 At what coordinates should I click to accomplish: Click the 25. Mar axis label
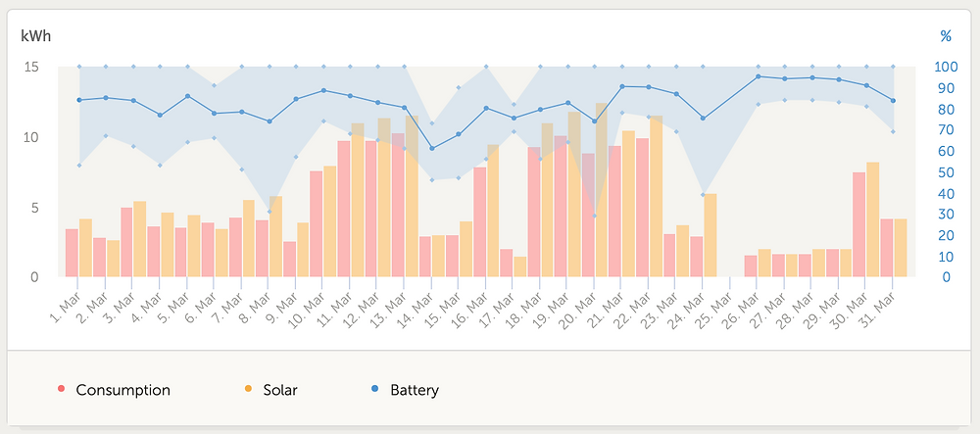[x=717, y=307]
